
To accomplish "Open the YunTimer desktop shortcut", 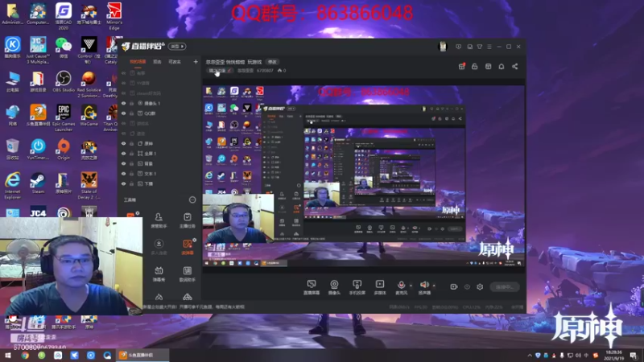I will pyautogui.click(x=38, y=150).
